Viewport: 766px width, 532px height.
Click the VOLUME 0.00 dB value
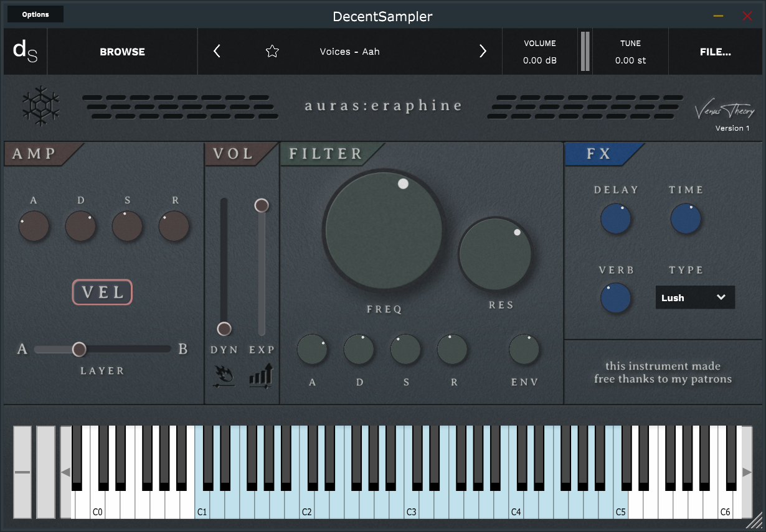540,60
